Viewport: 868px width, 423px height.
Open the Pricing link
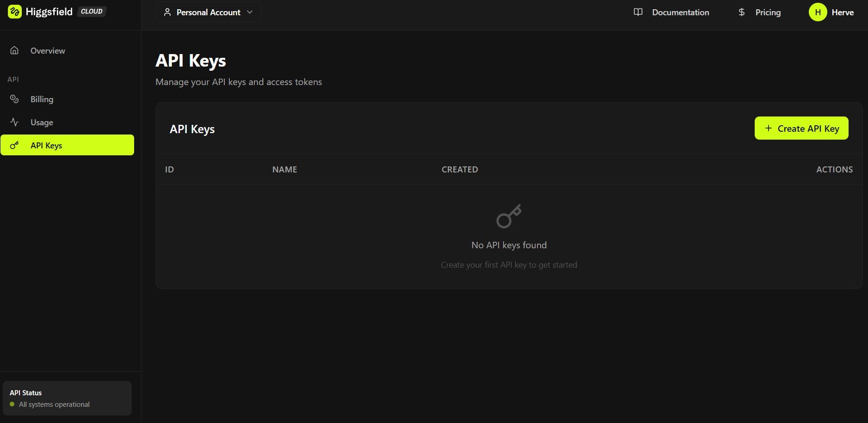(768, 12)
